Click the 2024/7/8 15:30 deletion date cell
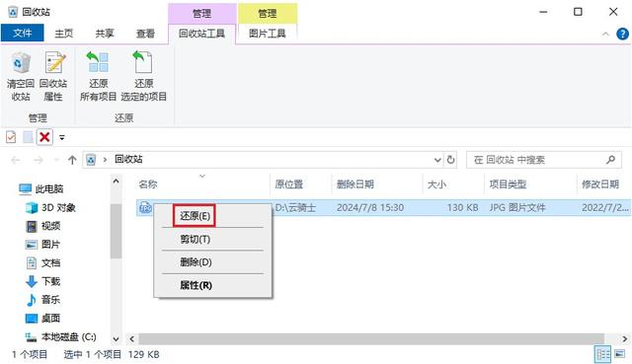 point(370,208)
